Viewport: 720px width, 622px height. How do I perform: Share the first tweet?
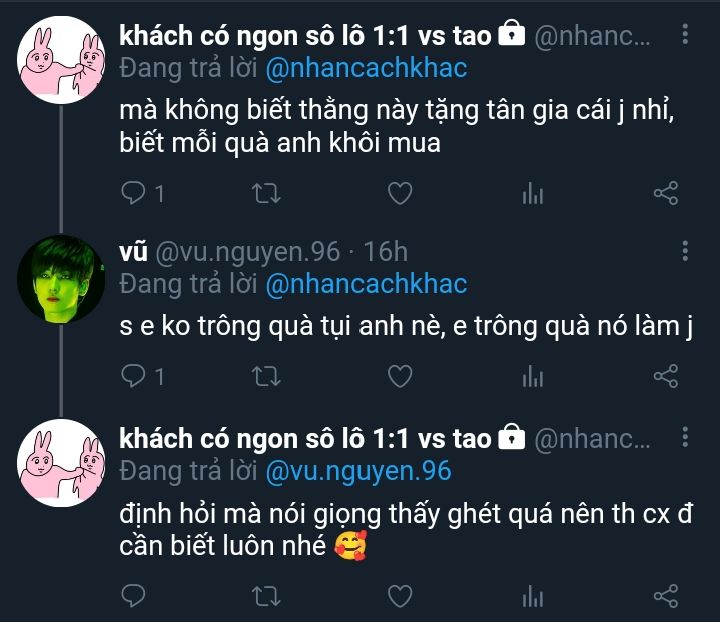click(666, 193)
